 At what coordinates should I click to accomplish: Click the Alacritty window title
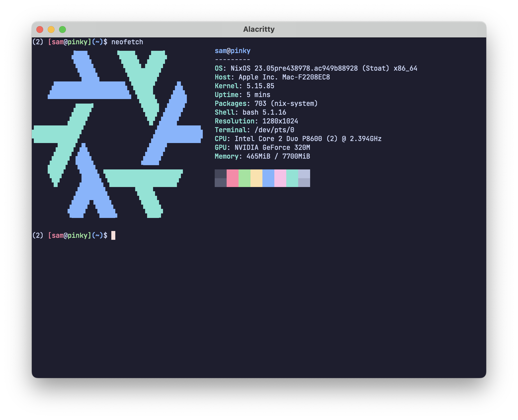[259, 29]
